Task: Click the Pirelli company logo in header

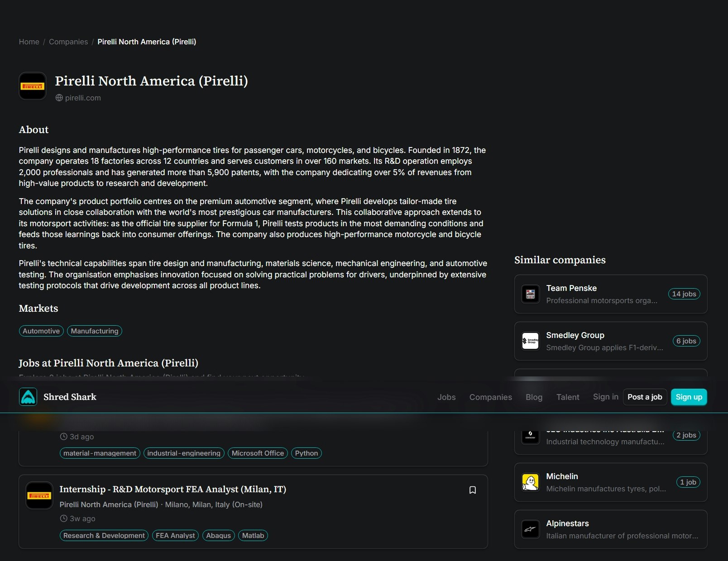Action: point(33,86)
